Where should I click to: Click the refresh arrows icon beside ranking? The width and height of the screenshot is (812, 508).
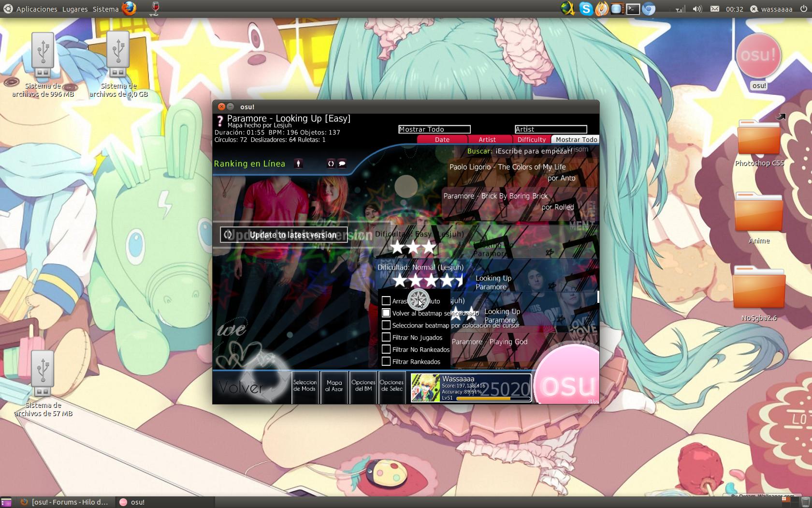(331, 164)
